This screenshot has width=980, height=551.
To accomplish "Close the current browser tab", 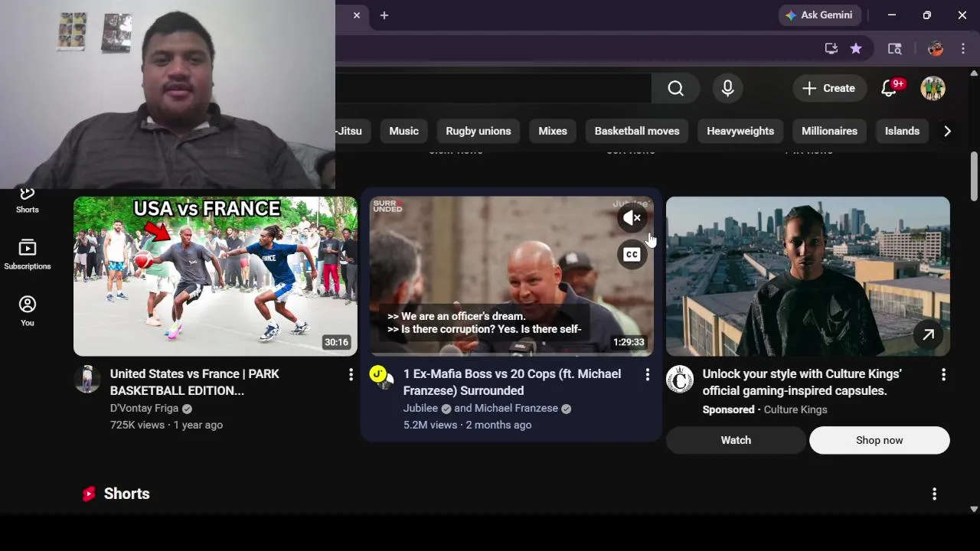I will 357,15.
